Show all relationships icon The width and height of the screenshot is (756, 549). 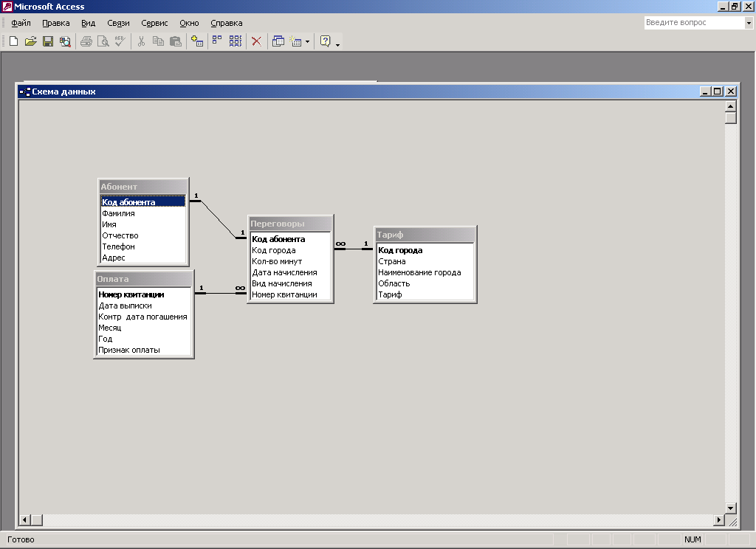pos(236,41)
